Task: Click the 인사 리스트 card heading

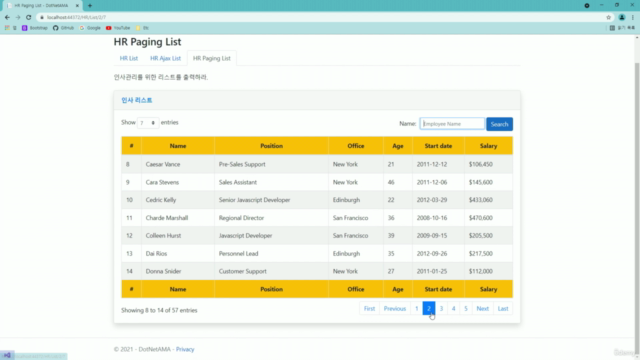Action: click(137, 100)
